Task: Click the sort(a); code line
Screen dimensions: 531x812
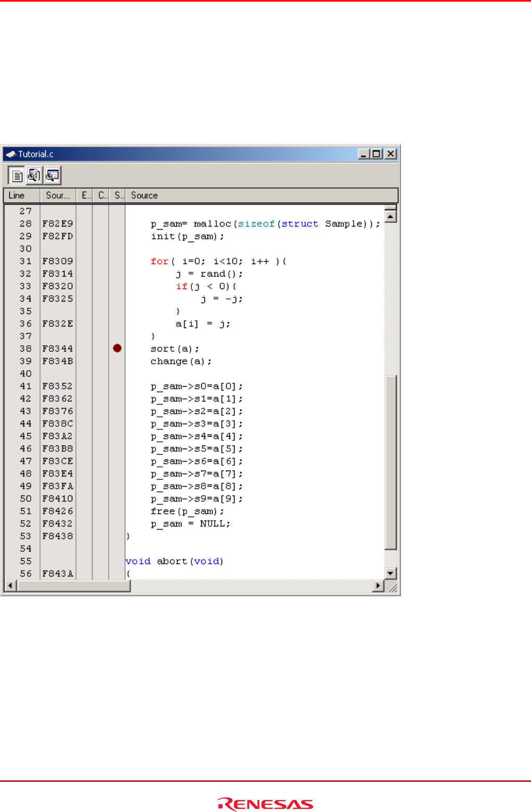Action: pyautogui.click(x=175, y=349)
